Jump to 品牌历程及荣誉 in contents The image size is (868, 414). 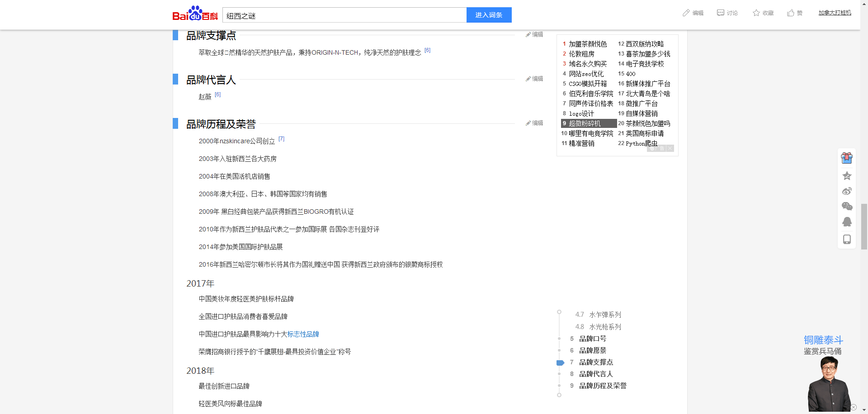[603, 386]
